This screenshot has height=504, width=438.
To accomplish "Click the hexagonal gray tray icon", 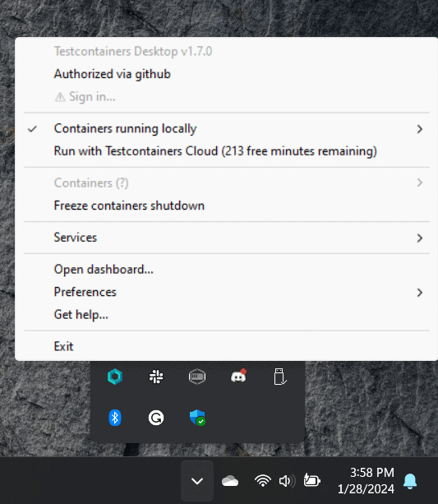I will tap(197, 377).
